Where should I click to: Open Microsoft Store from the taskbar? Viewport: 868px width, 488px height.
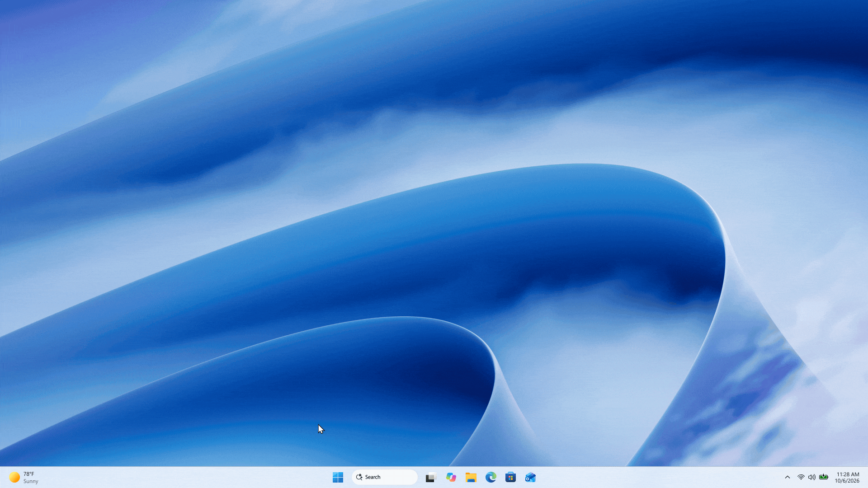(510, 477)
